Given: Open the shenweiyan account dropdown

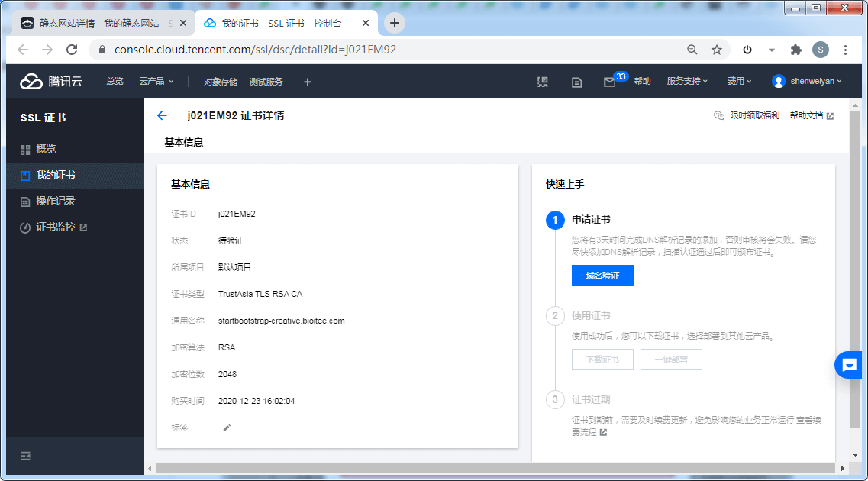Looking at the screenshot, I should [807, 82].
